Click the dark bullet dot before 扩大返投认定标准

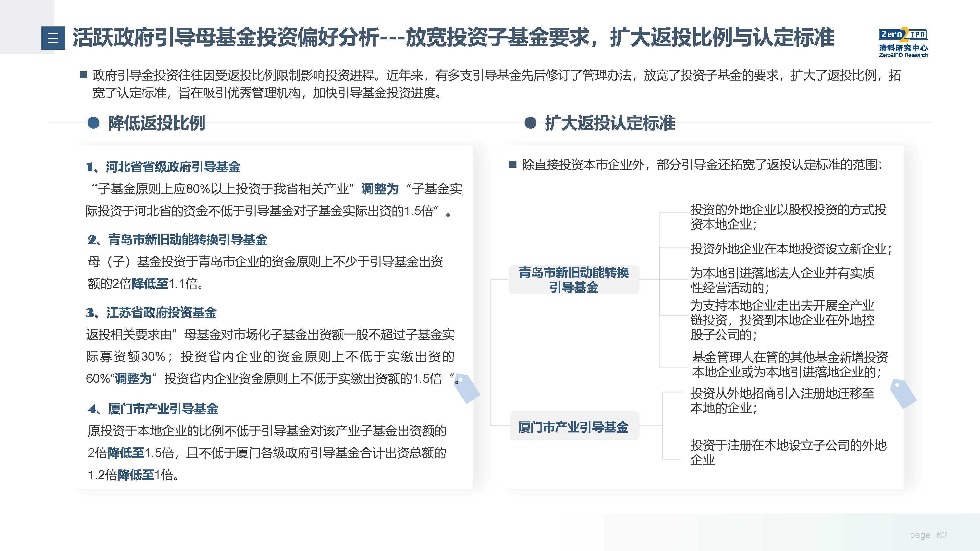click(530, 123)
